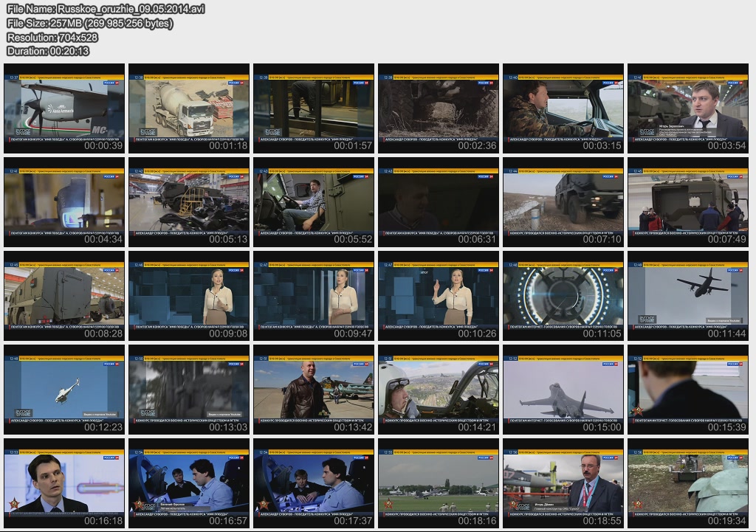Open the presenter raising hand thumbnail at 00:10:26

(x=439, y=296)
